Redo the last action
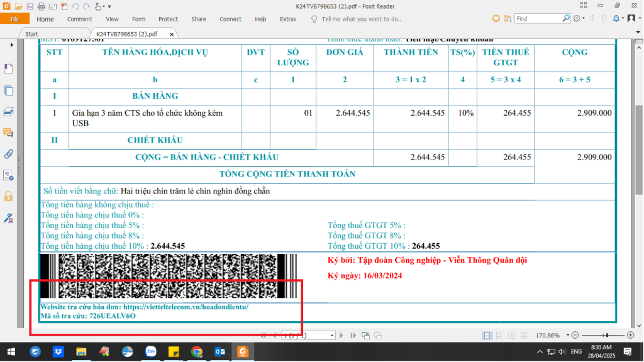The width and height of the screenshot is (644, 362). (x=86, y=6)
